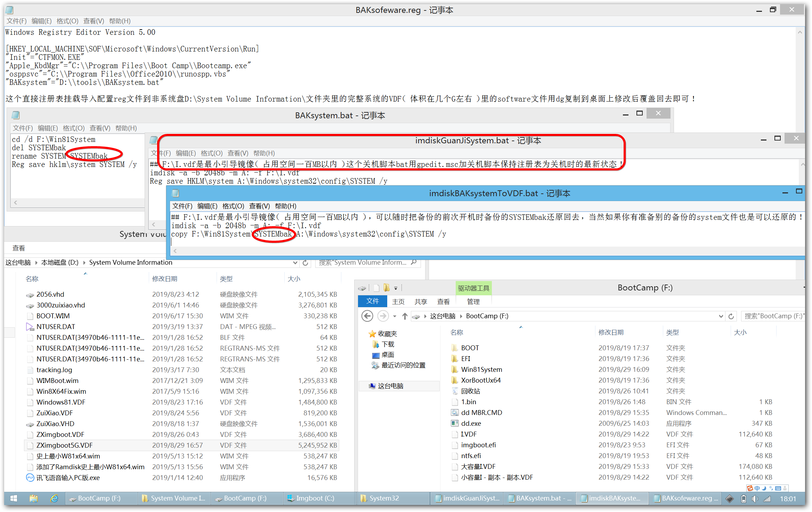Image resolution: width=812 pixels, height=512 pixels.
Task: Select the Win81System folder icon
Action: click(x=455, y=369)
